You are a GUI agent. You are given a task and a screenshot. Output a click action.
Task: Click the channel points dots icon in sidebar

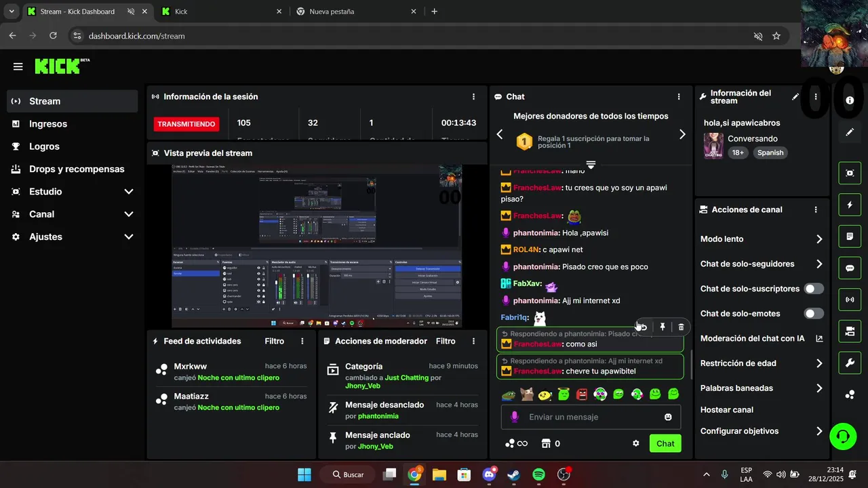850,395
